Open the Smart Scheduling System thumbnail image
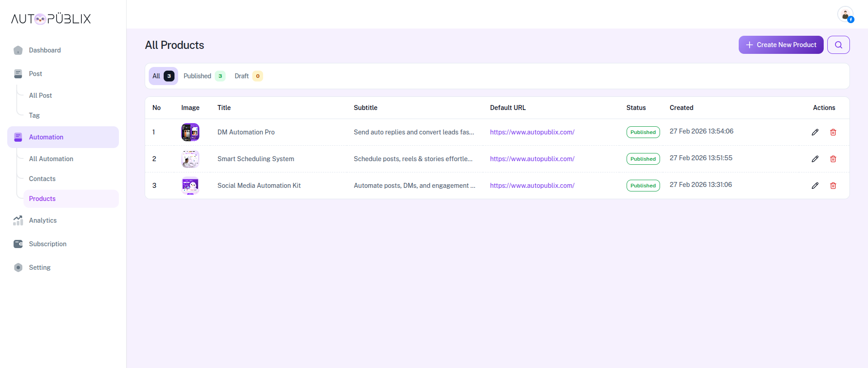The width and height of the screenshot is (868, 368). pos(190,159)
